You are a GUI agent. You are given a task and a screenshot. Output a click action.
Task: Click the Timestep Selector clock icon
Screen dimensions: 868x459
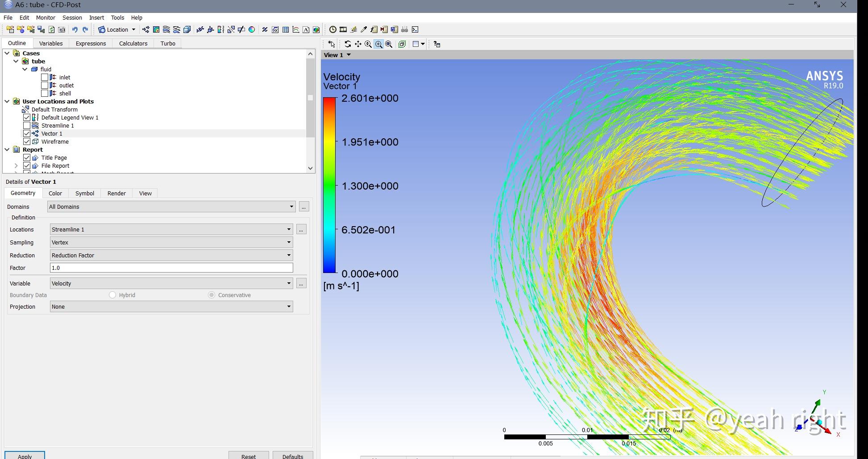click(x=333, y=30)
